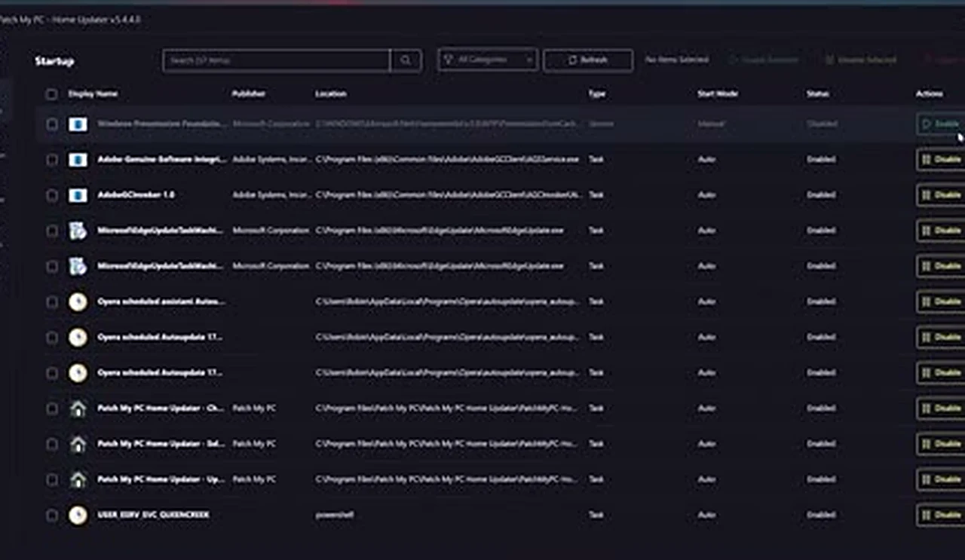The width and height of the screenshot is (965, 560).
Task: Click the magnifier search button
Action: coord(406,60)
